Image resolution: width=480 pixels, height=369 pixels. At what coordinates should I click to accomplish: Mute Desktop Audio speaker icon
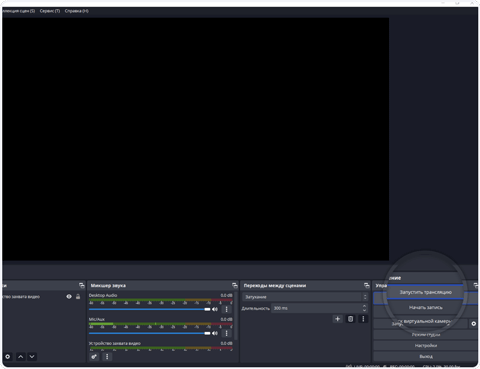click(215, 309)
